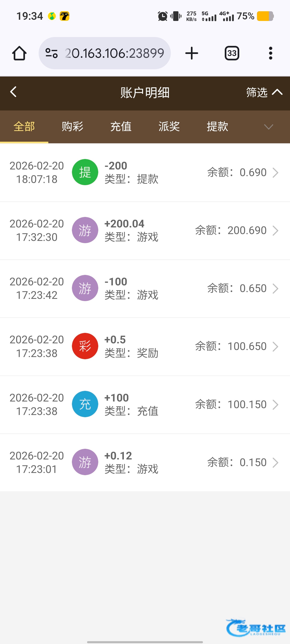The height and width of the screenshot is (644, 290).
Task: Select the 派奖 tab
Action: [x=169, y=127]
